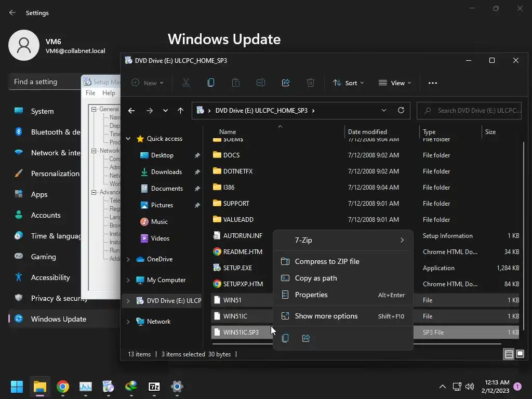The image size is (532, 399).
Task: Expand Network tree node
Action: (x=128, y=322)
